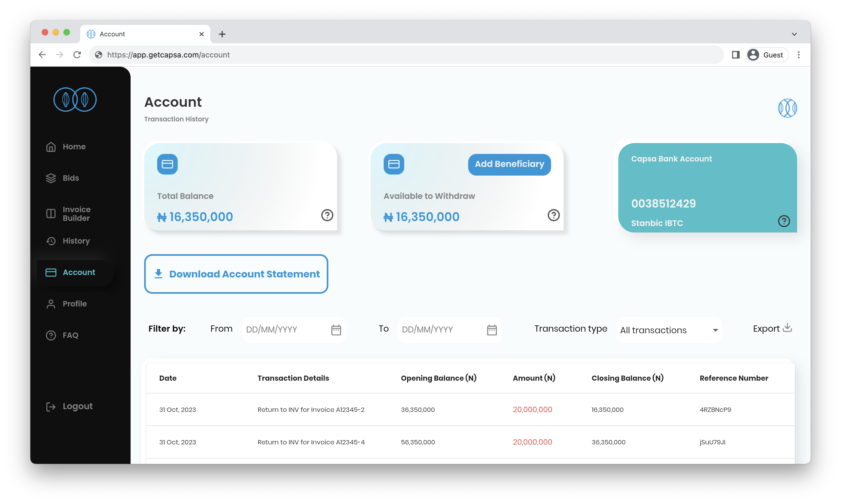841x504 pixels.
Task: Click the Available to Withdraw card icon
Action: pos(394,164)
